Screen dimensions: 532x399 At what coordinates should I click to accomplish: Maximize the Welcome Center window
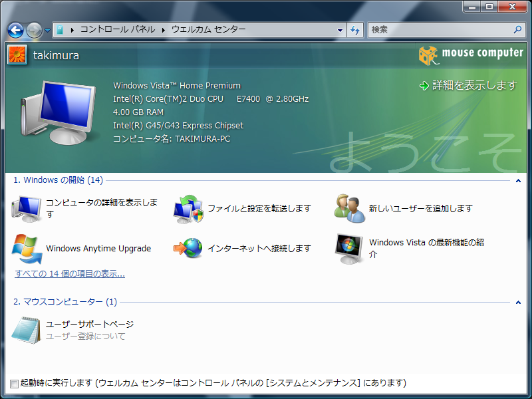[x=489, y=7]
